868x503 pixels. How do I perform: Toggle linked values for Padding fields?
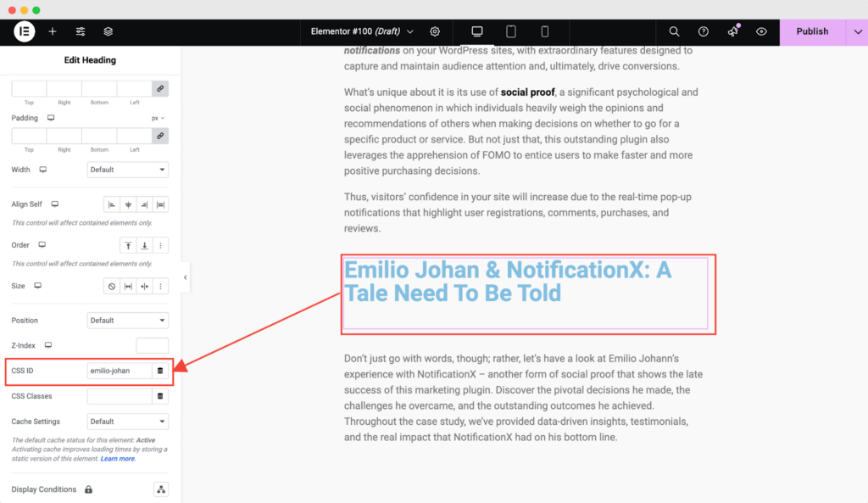coord(160,136)
